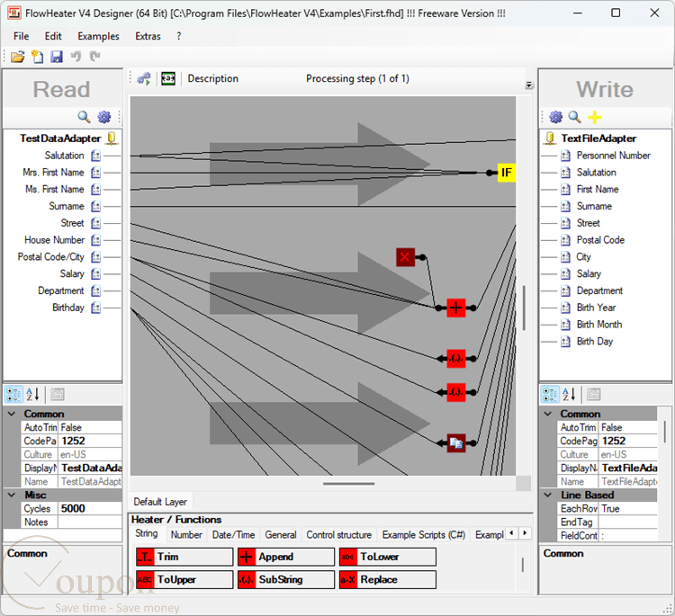Click the canvas vertical scrollbar thumb
675x616 pixels.
[x=524, y=308]
